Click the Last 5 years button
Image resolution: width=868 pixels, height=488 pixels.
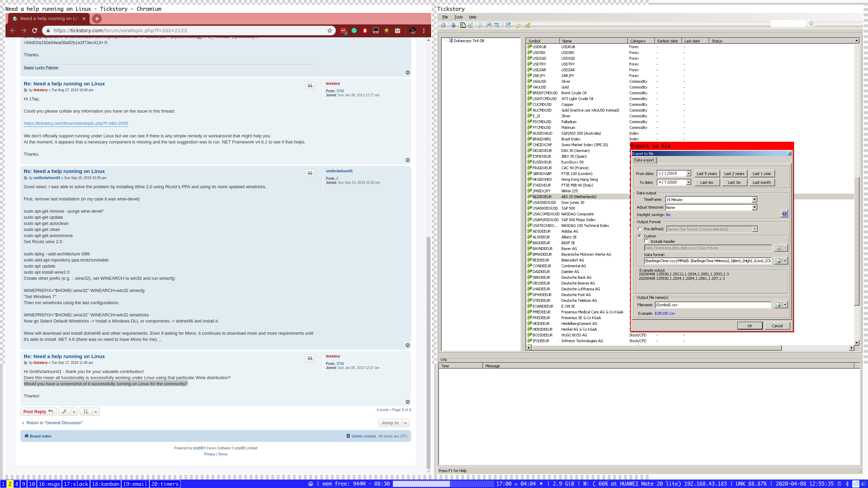click(707, 174)
